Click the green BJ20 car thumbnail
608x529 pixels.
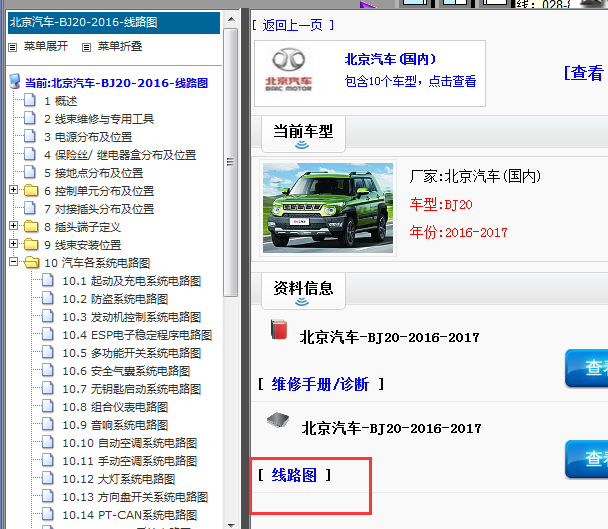tap(328, 208)
